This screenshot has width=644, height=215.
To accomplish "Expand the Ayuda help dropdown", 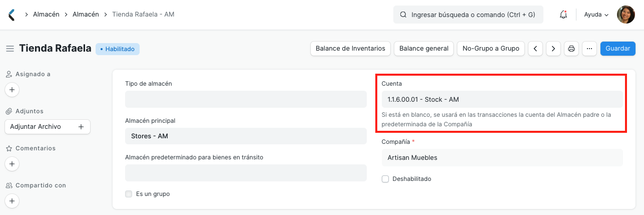I will pyautogui.click(x=596, y=15).
